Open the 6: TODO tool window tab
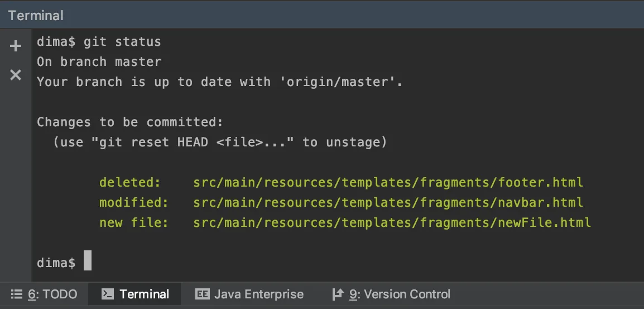This screenshot has height=309, width=644. click(x=52, y=294)
